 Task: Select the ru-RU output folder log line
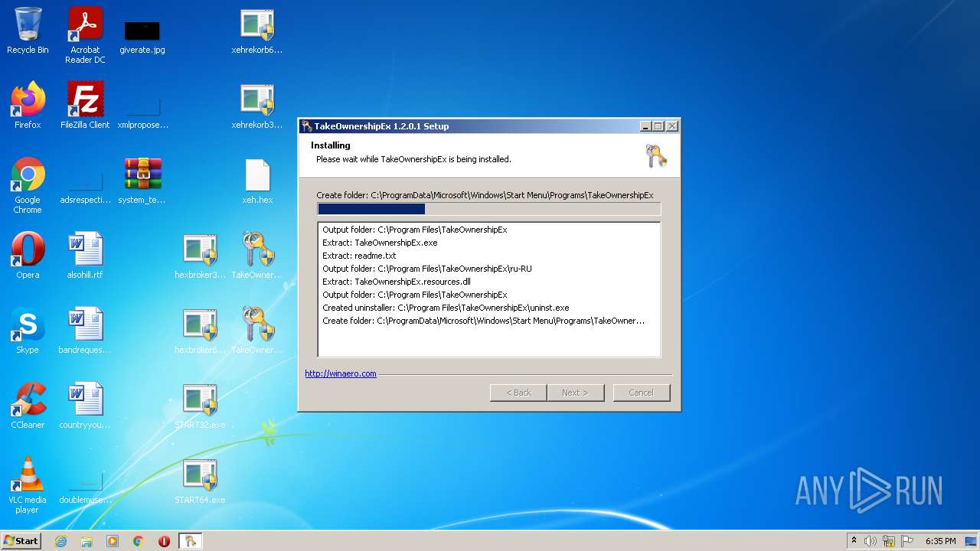427,269
